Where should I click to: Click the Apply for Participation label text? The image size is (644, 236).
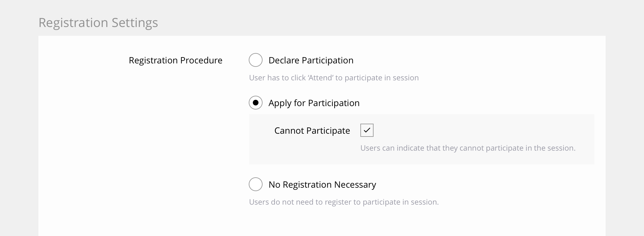314,103
